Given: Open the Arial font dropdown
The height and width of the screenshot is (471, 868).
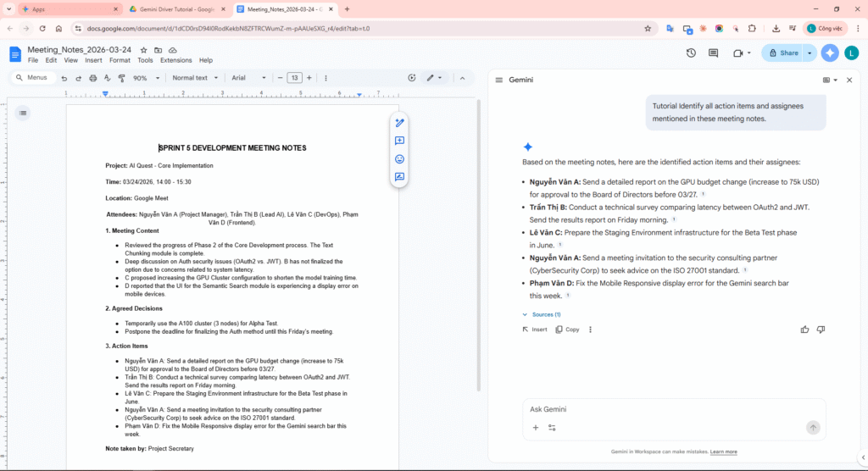Looking at the screenshot, I should (248, 78).
